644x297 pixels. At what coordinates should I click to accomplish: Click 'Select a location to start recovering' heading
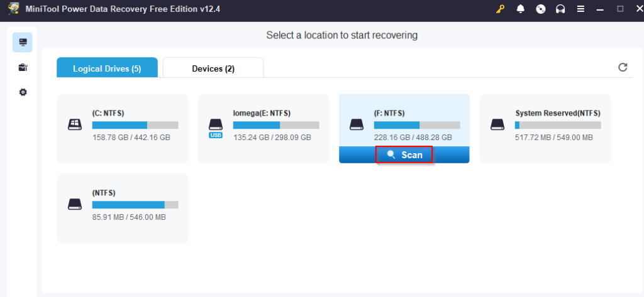341,35
